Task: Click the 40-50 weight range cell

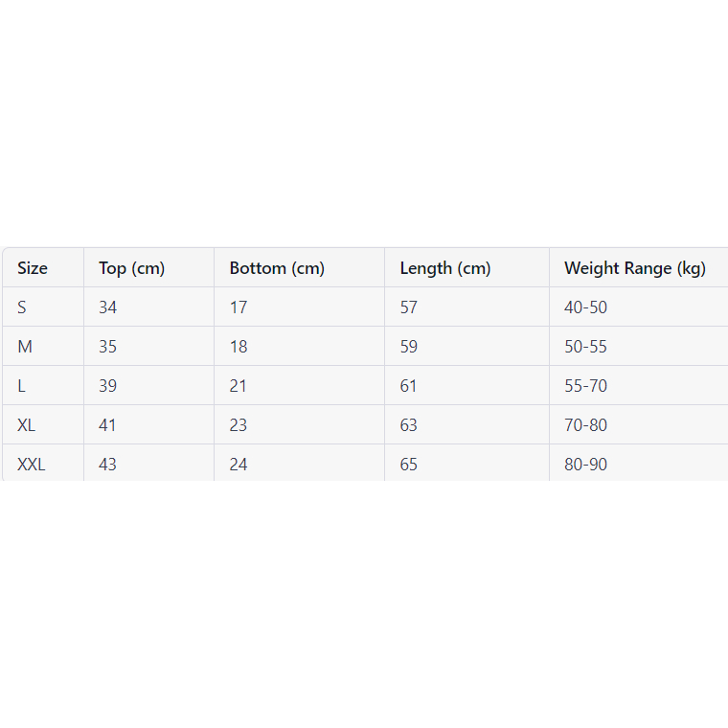Action: click(585, 307)
